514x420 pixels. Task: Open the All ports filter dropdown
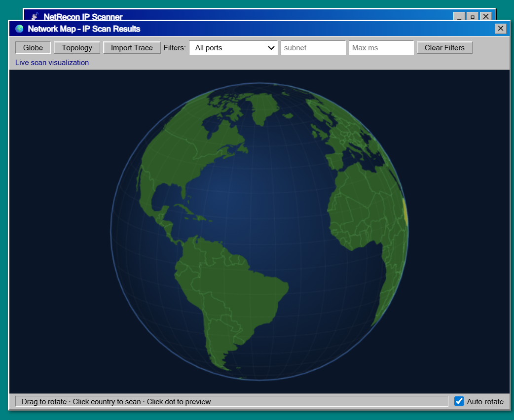click(x=233, y=48)
